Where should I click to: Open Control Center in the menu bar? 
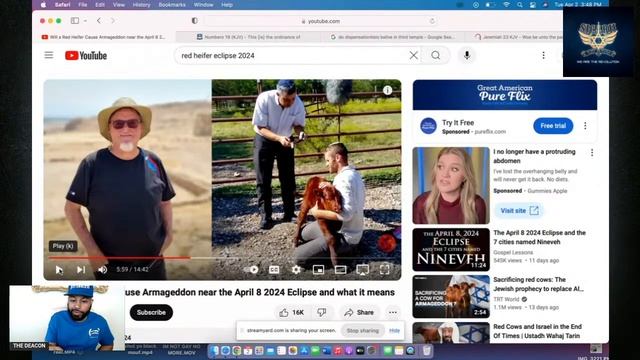[x=533, y=4]
